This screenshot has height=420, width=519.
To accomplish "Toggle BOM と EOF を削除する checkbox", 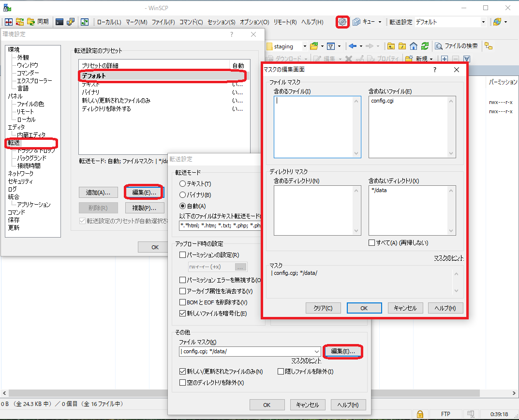I will tap(182, 302).
